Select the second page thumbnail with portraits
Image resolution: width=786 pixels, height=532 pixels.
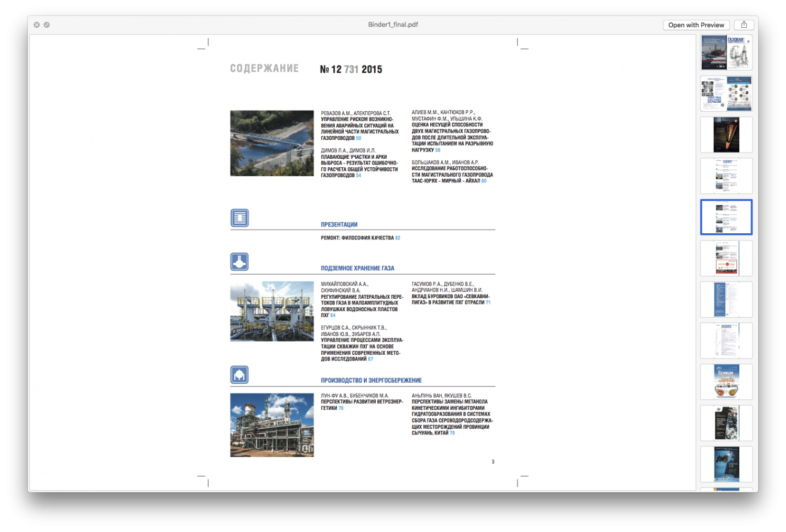(x=726, y=93)
